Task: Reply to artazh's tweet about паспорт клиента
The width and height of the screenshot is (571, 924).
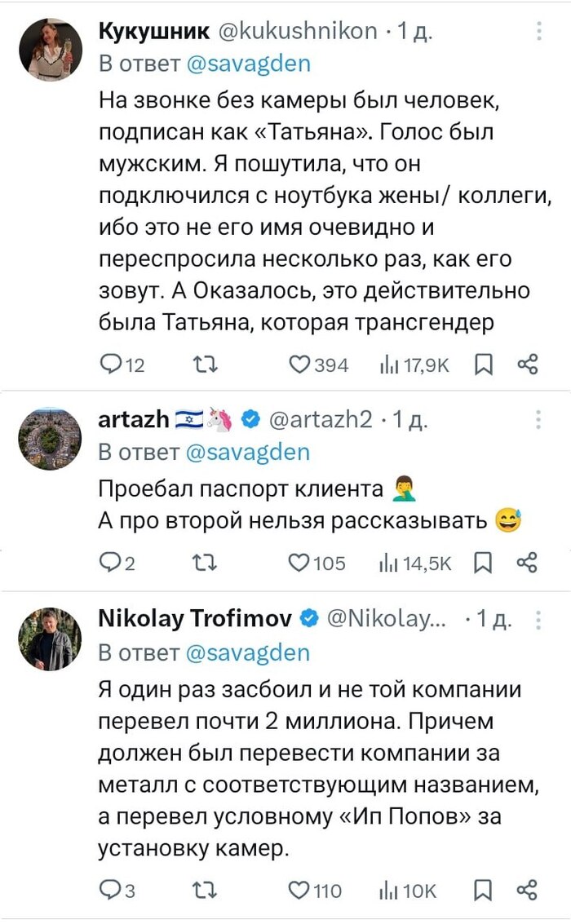Action: coord(110,563)
